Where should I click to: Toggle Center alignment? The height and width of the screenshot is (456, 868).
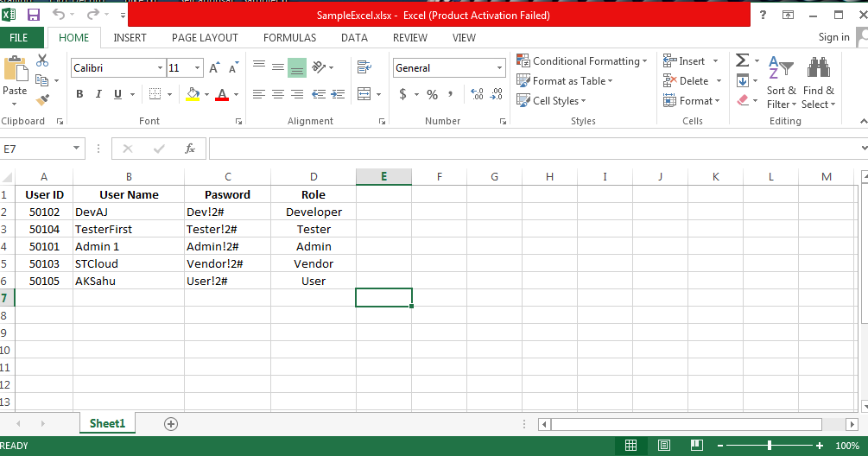[278, 94]
